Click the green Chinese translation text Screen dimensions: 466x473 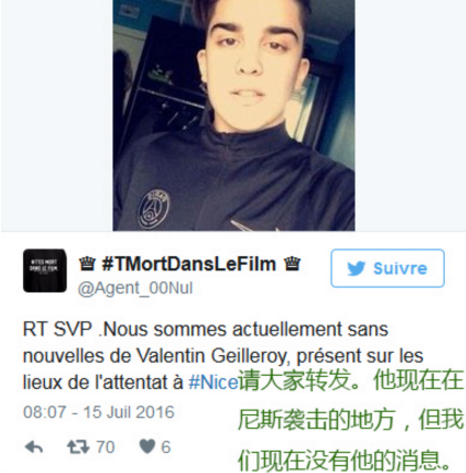click(351, 420)
